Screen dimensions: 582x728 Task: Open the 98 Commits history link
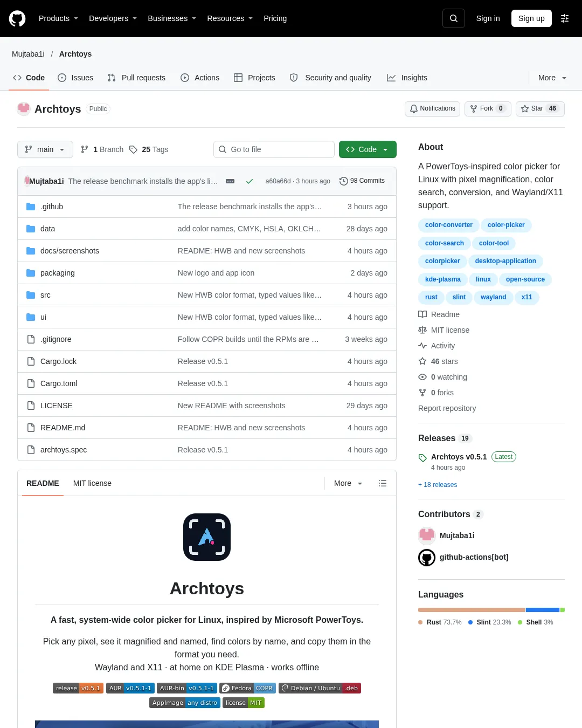pyautogui.click(x=362, y=181)
